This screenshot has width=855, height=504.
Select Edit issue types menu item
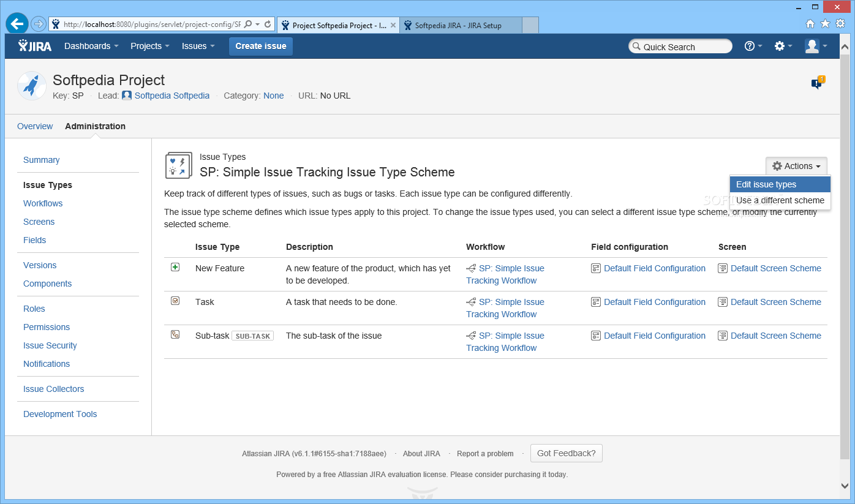click(x=780, y=184)
